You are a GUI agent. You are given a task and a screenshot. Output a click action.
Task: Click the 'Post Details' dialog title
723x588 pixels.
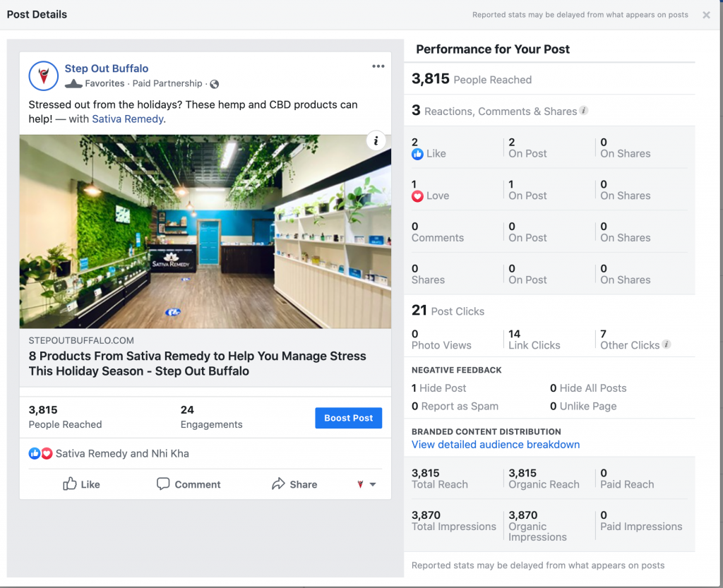[x=37, y=14]
